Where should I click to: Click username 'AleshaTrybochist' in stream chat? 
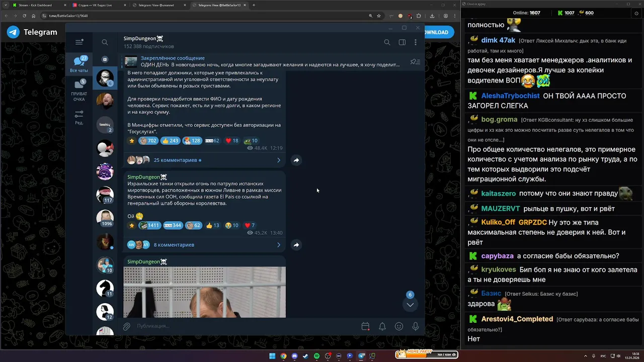pos(510,96)
